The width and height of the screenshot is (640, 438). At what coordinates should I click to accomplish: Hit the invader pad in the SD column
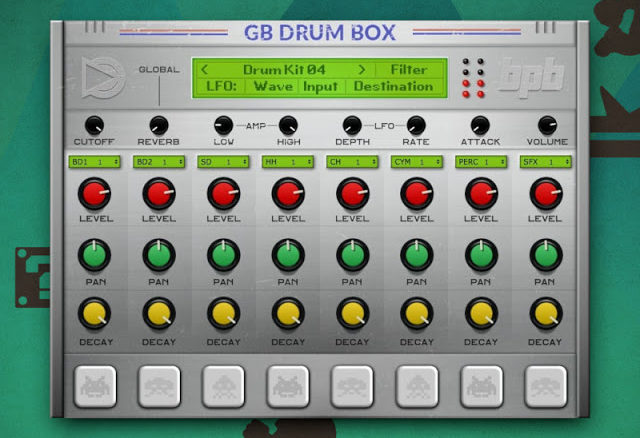(x=224, y=386)
